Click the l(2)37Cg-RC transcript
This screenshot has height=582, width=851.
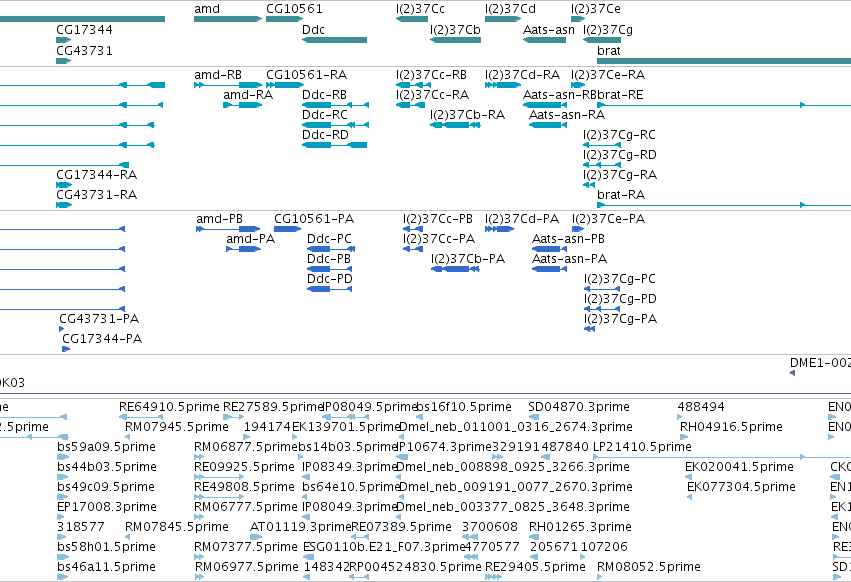[x=602, y=145]
